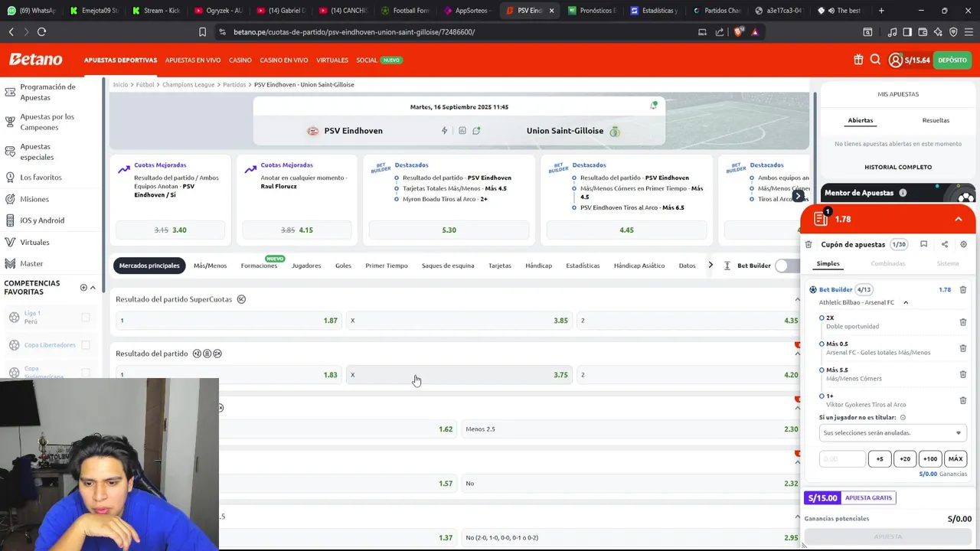Select draw odds 3.85 in SuperCuotas
Viewport: 980px width, 551px height.
(x=459, y=321)
